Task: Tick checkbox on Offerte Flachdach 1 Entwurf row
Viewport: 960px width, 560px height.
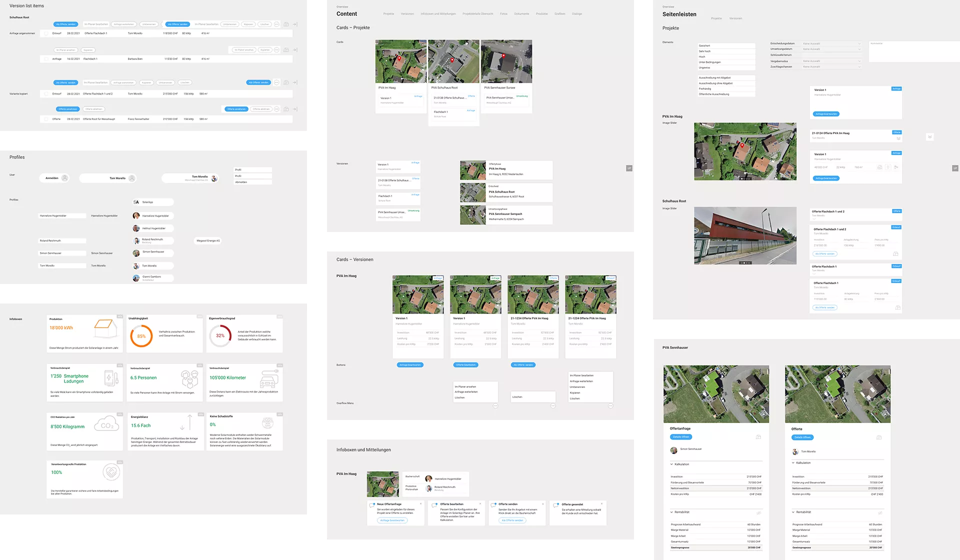Action: click(46, 33)
